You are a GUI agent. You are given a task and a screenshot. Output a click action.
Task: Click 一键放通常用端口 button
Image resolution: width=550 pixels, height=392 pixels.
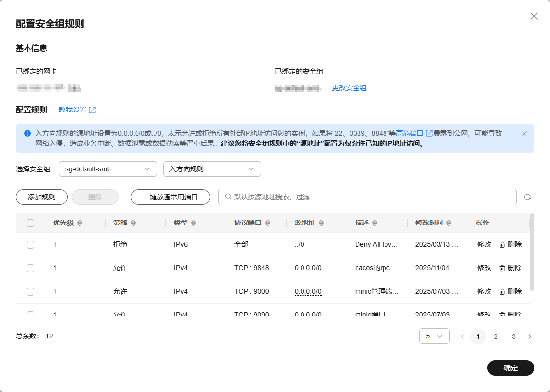pyautogui.click(x=170, y=197)
